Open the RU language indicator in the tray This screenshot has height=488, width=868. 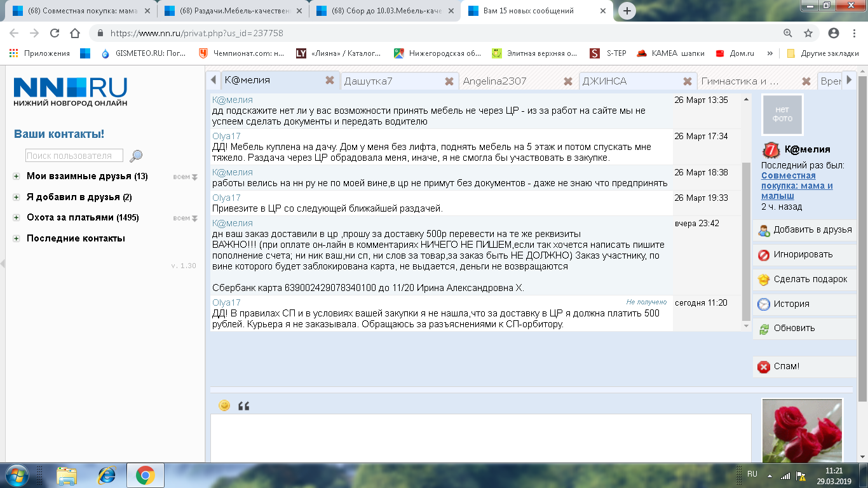coord(752,474)
